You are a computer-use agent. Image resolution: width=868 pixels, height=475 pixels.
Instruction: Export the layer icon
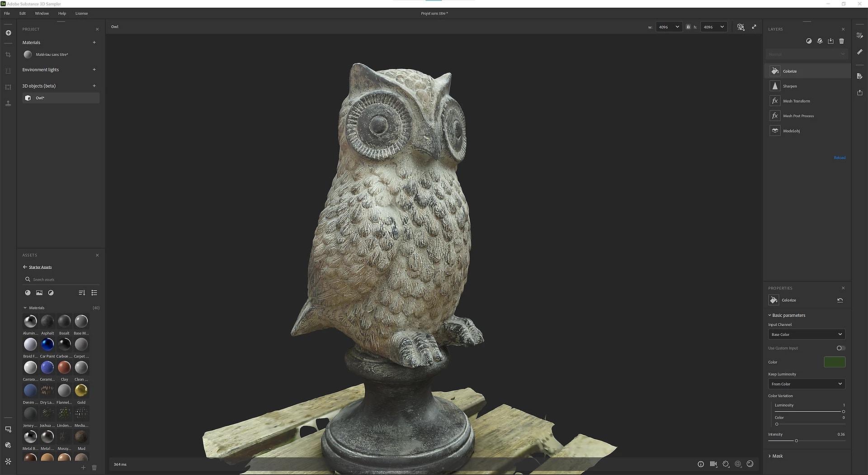[830, 41]
